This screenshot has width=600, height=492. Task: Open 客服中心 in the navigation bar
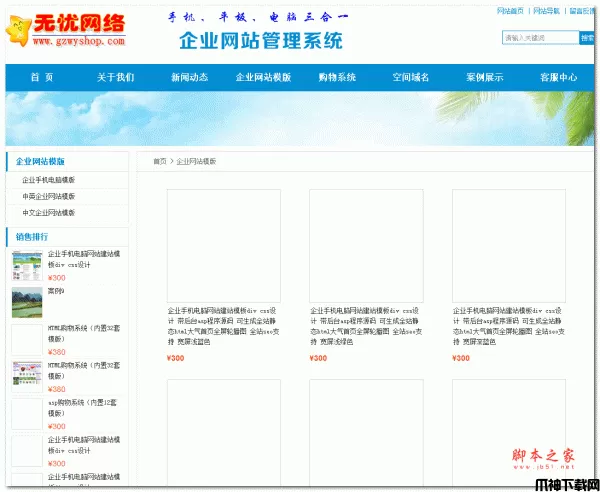[558, 78]
